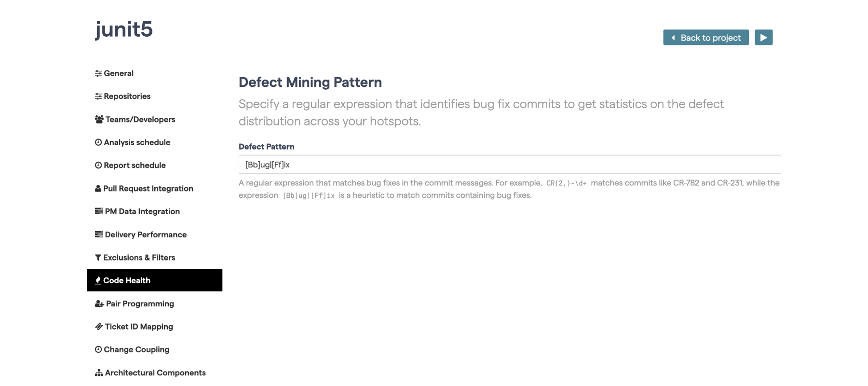Select the Pair Programming add-person icon
The height and width of the screenshot is (386, 868).
[x=98, y=303]
